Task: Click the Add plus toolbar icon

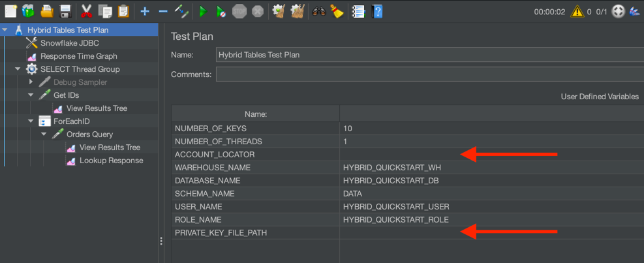Action: point(145,11)
